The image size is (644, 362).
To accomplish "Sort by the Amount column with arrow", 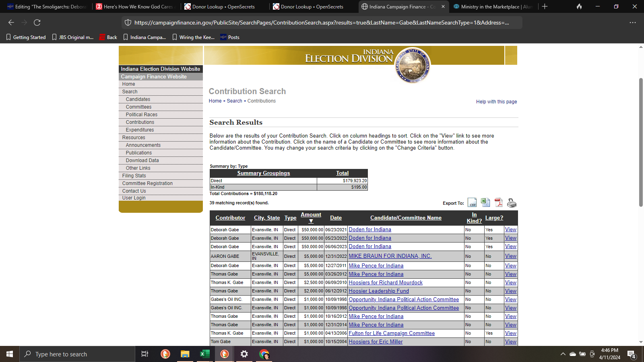I will (x=311, y=218).
